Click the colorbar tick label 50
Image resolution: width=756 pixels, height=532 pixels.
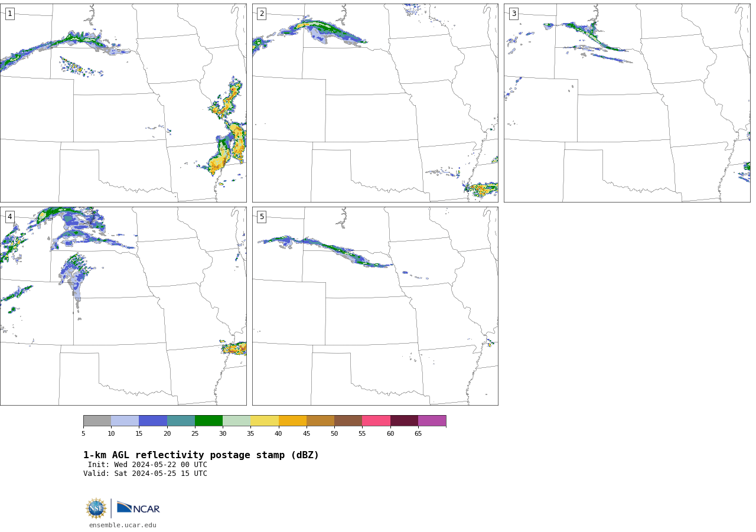tap(334, 434)
